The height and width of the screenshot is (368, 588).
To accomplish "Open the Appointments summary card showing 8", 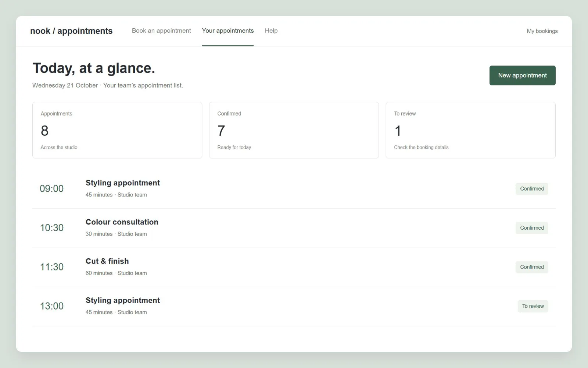I will pyautogui.click(x=117, y=130).
